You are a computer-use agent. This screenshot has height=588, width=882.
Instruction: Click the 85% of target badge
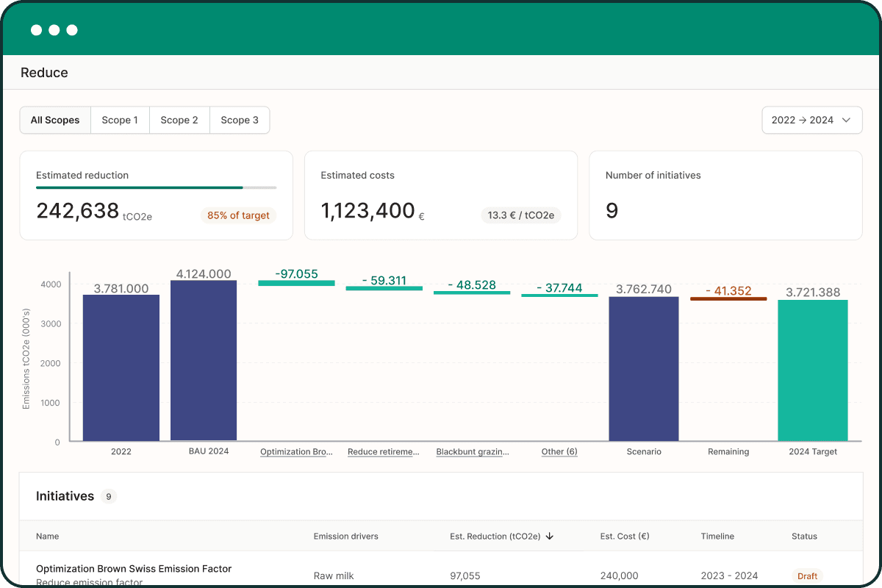[238, 215]
